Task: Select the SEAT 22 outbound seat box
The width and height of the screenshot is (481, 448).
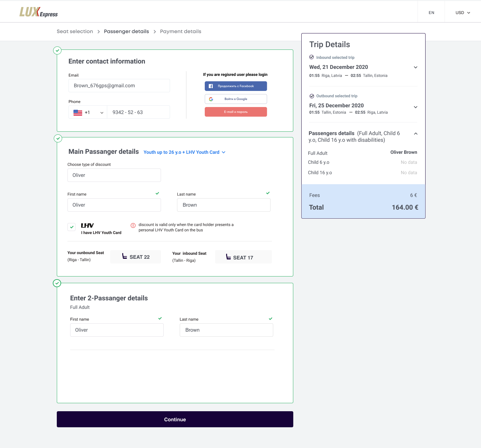Action: click(136, 257)
